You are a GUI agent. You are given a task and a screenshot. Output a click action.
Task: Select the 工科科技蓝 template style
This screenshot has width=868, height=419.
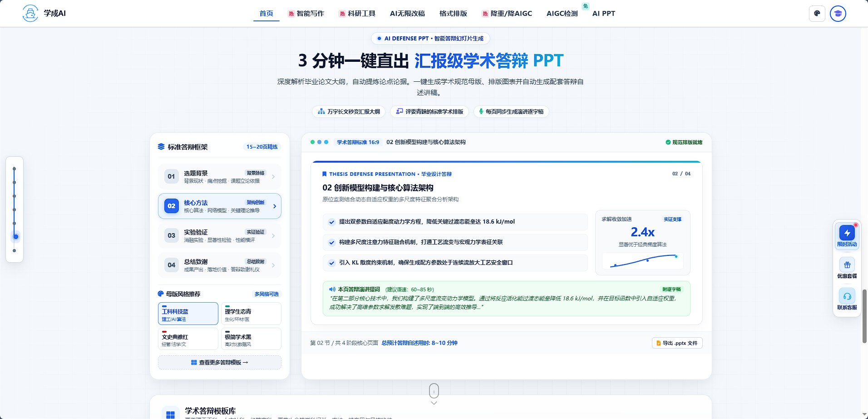click(x=188, y=314)
